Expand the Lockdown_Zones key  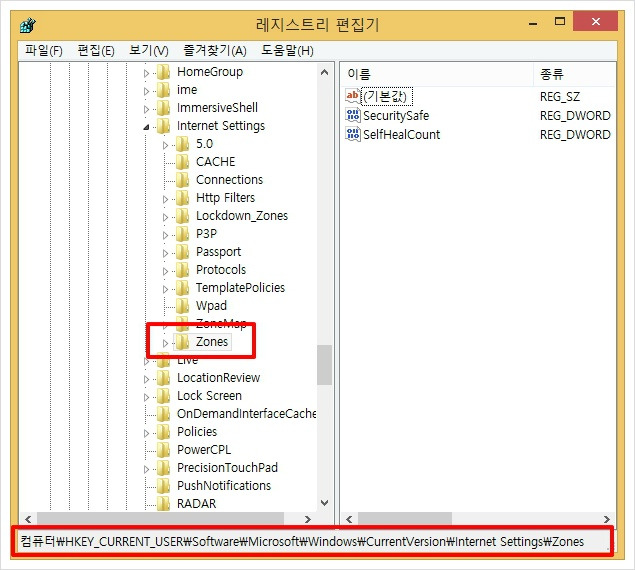(165, 217)
